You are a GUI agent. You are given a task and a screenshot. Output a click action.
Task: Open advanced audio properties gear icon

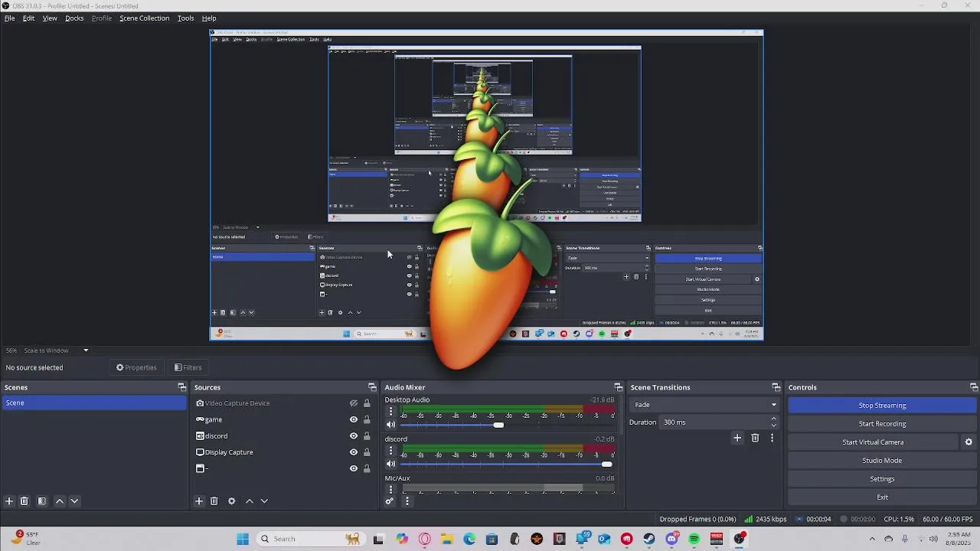[390, 501]
